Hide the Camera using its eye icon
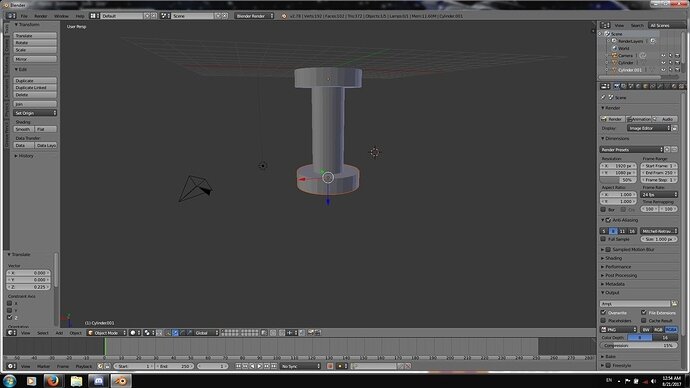 click(x=663, y=56)
